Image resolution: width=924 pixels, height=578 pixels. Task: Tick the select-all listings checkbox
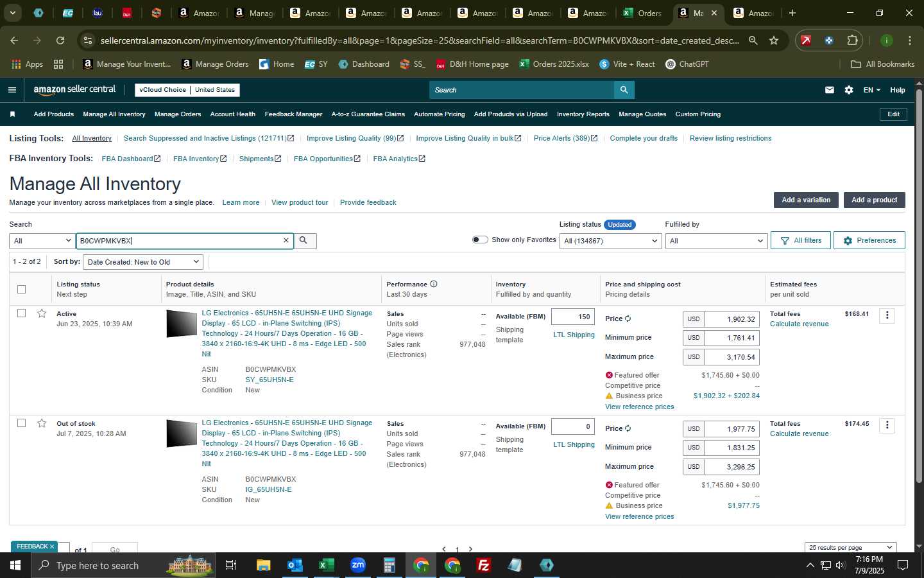(21, 289)
